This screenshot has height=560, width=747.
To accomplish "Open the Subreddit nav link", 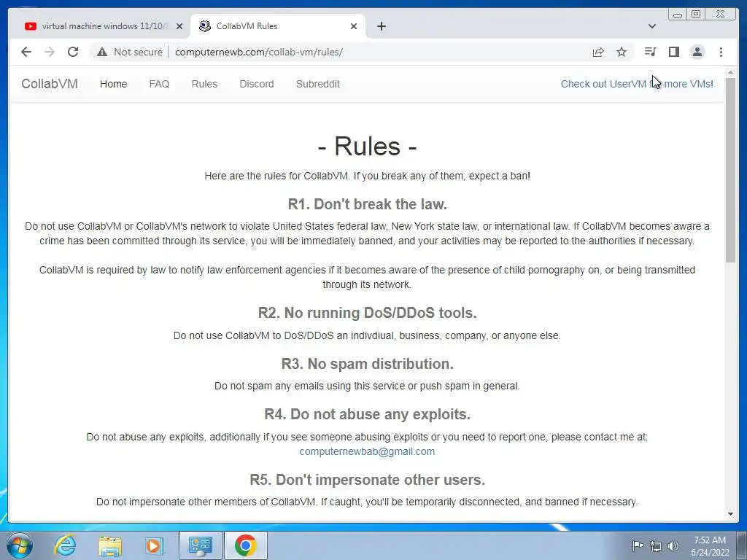I will (x=318, y=84).
